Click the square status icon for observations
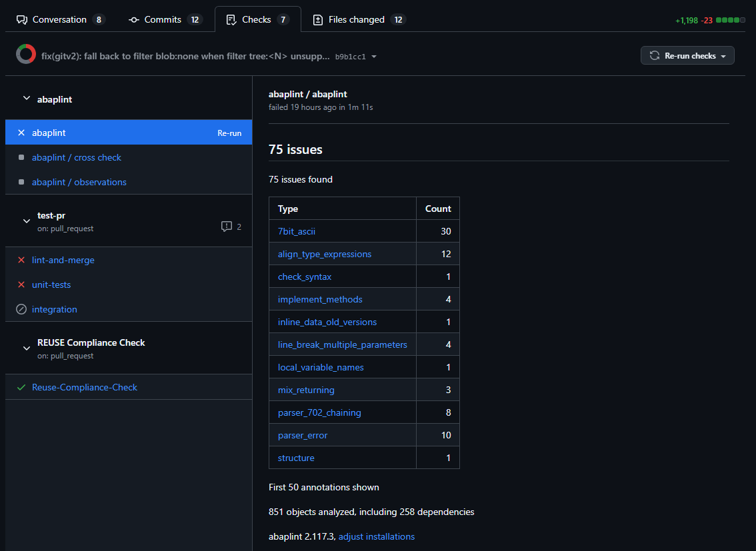This screenshot has height=551, width=756. (x=21, y=182)
